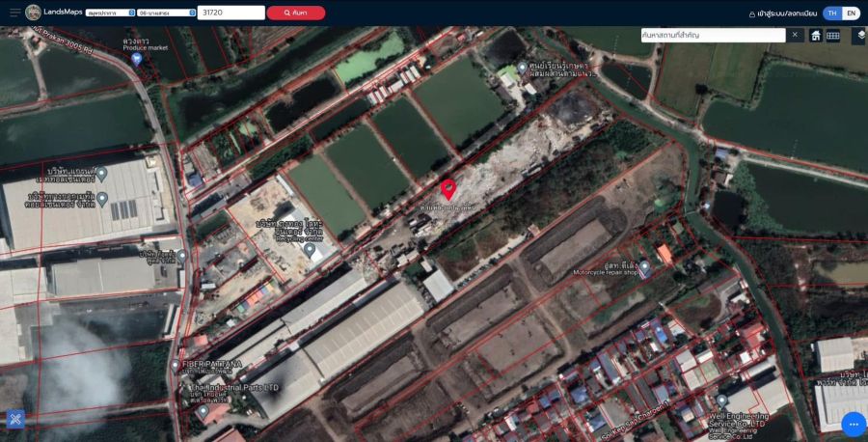Open the hamburger menu beside LandsMaps logo
The image size is (868, 442).
tap(14, 13)
